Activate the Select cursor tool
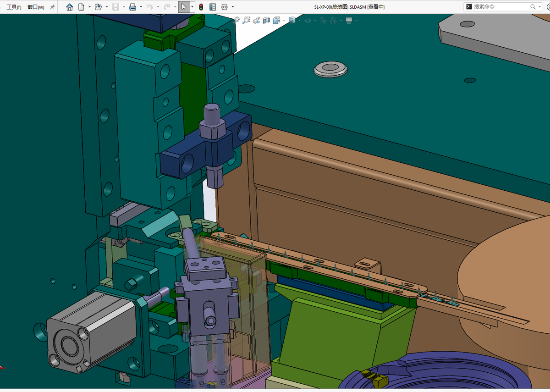The height and width of the screenshot is (392, 550). [x=184, y=7]
